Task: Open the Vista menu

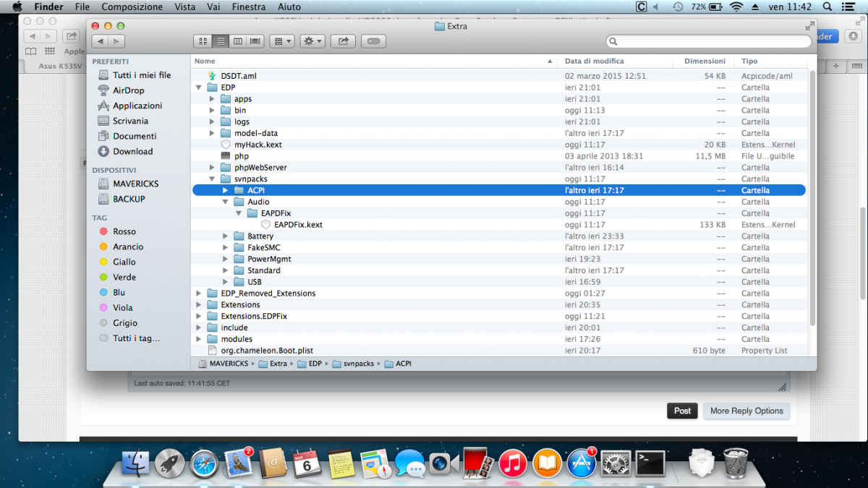Action: click(x=184, y=7)
